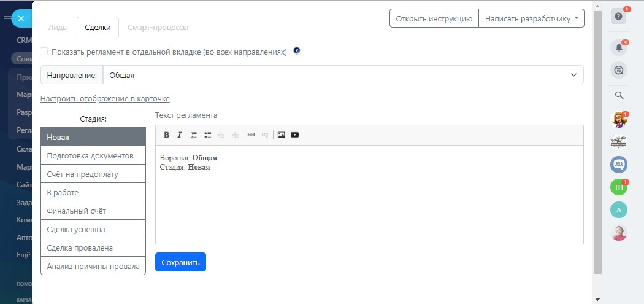Screen dimensions: 644x304
Task: Decrease indent in the editor toolbar
Action: [221, 135]
